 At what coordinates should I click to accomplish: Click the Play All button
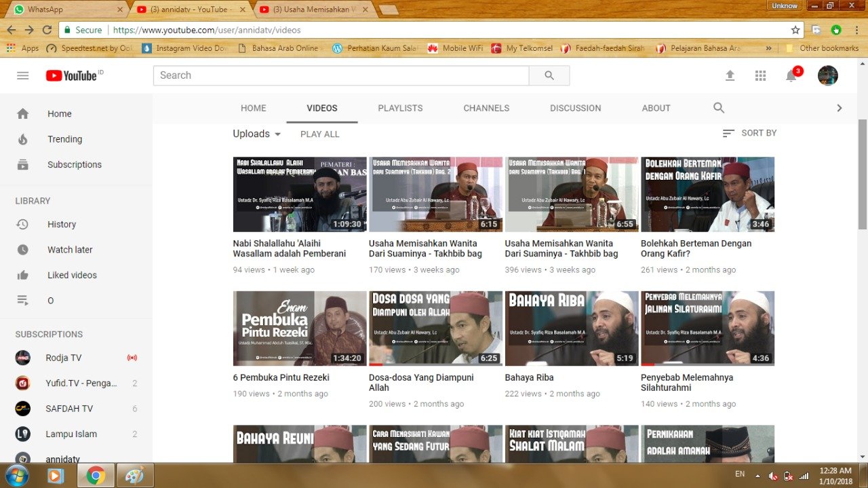click(x=319, y=134)
